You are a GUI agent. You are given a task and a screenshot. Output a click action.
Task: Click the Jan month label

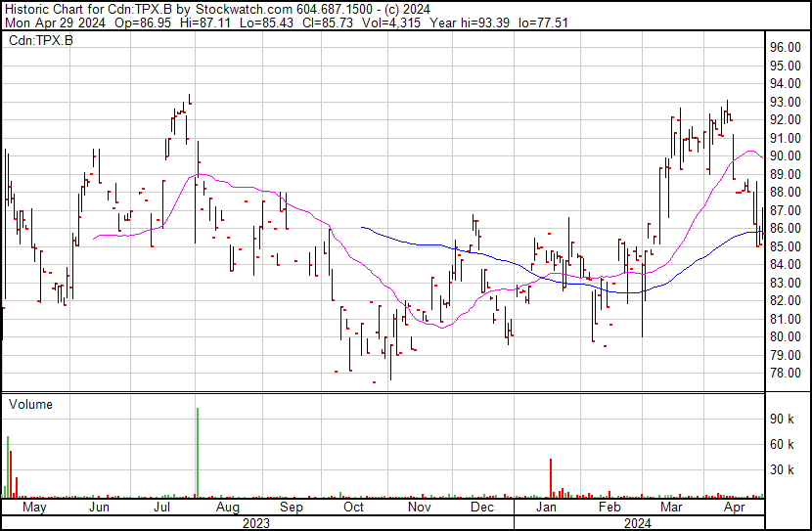click(546, 508)
